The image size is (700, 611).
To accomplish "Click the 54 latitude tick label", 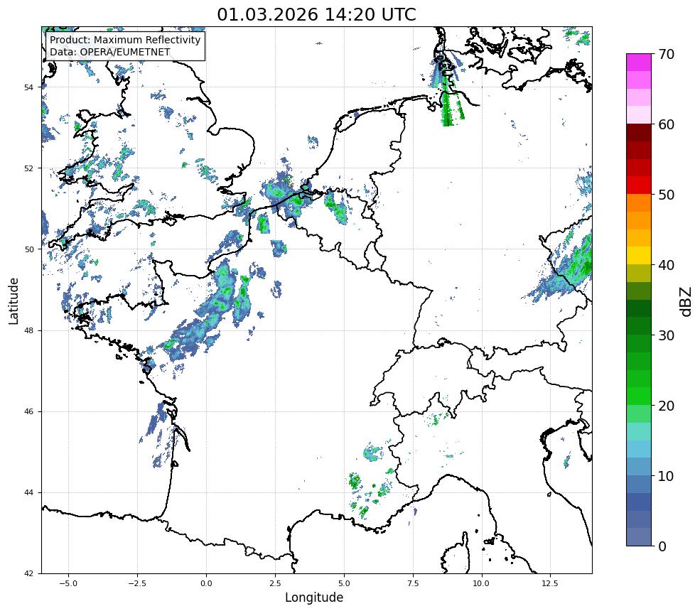I will click(28, 87).
